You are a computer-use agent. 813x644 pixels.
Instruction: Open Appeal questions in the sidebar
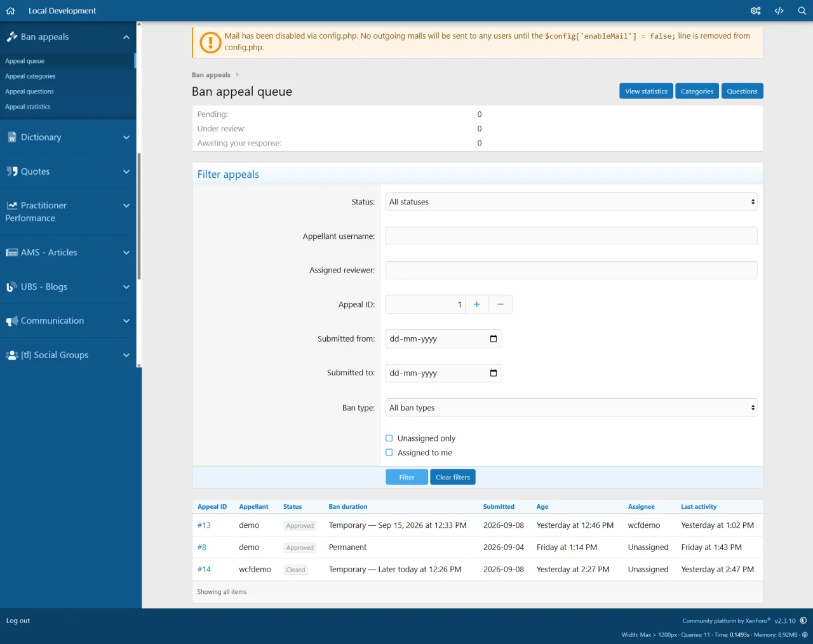click(29, 91)
